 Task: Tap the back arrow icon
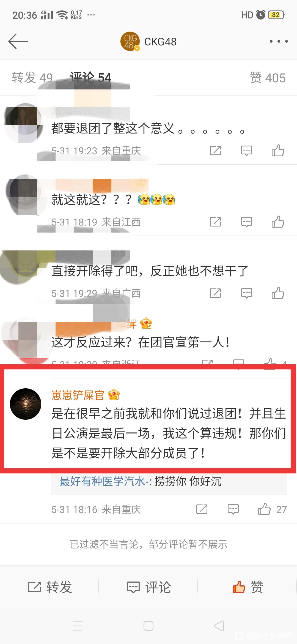click(x=18, y=41)
